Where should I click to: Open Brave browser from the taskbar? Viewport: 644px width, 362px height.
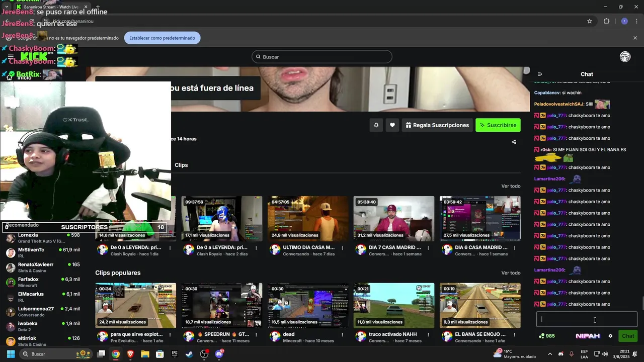[x=130, y=354]
